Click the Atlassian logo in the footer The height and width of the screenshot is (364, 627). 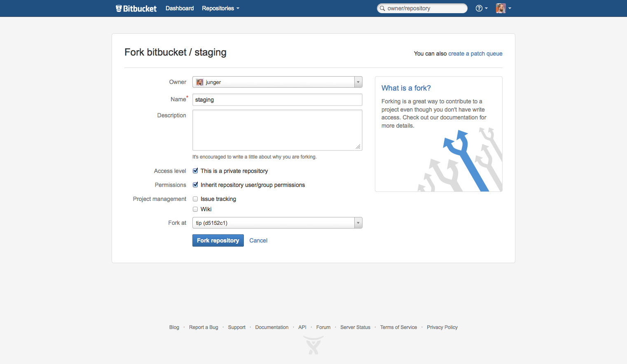coord(313,345)
